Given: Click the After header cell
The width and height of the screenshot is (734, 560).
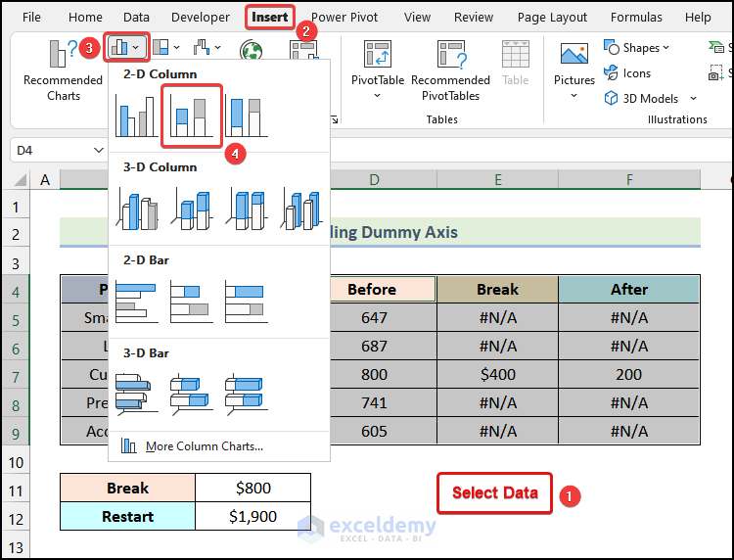Looking at the screenshot, I should coord(629,290).
